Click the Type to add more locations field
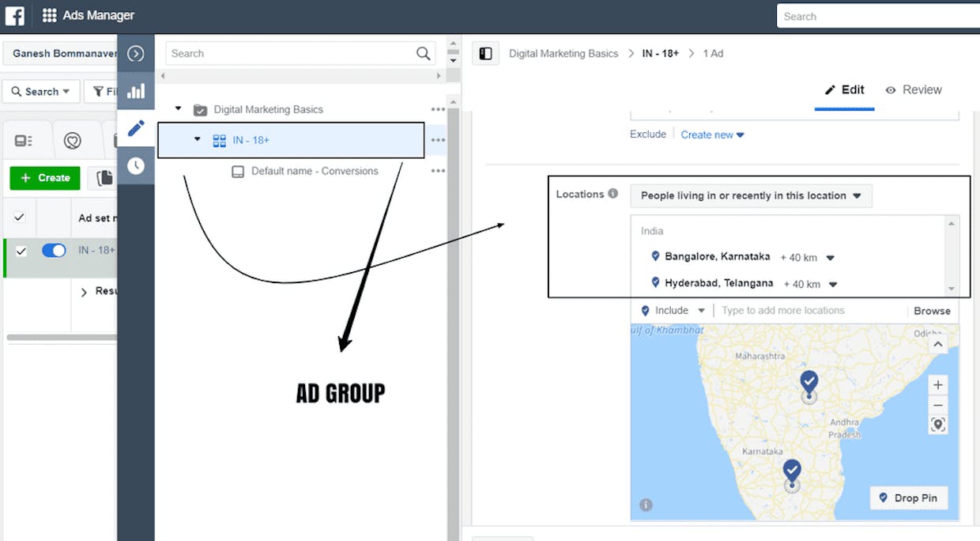 810,311
